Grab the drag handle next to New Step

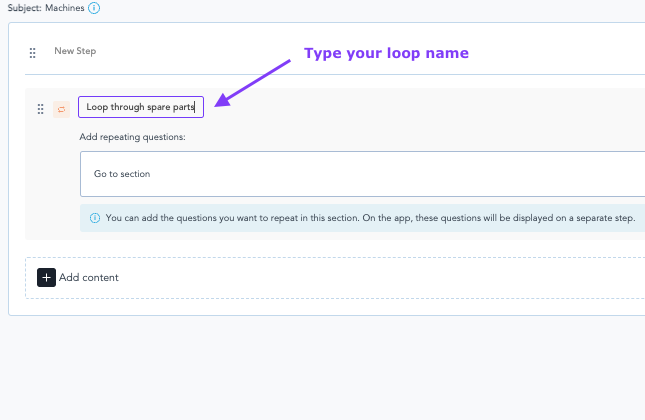(x=33, y=52)
